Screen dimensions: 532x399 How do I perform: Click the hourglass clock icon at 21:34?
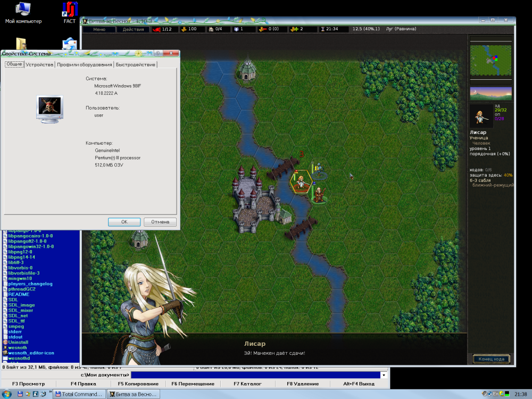(323, 29)
